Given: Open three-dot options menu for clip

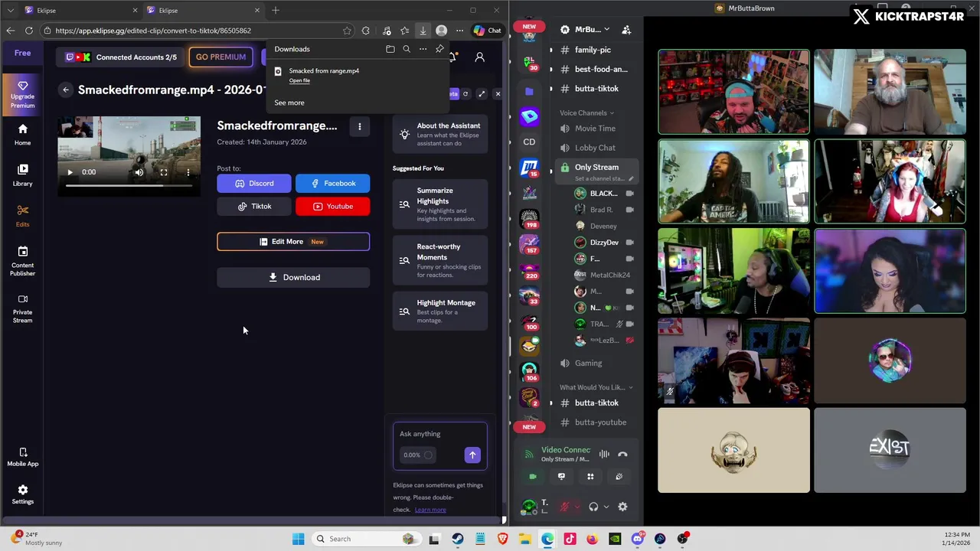Looking at the screenshot, I should click(359, 126).
